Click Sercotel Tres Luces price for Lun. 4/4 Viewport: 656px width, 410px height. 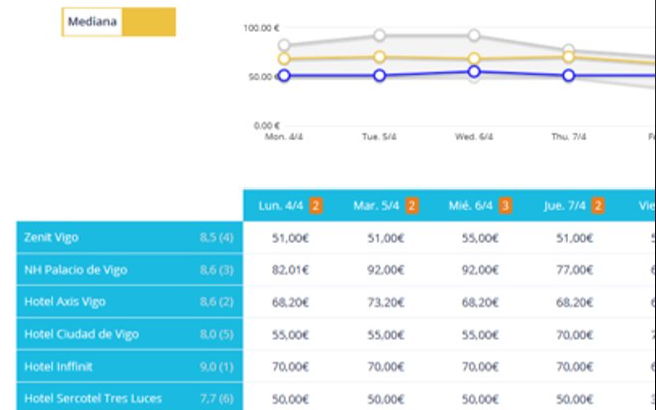point(290,399)
